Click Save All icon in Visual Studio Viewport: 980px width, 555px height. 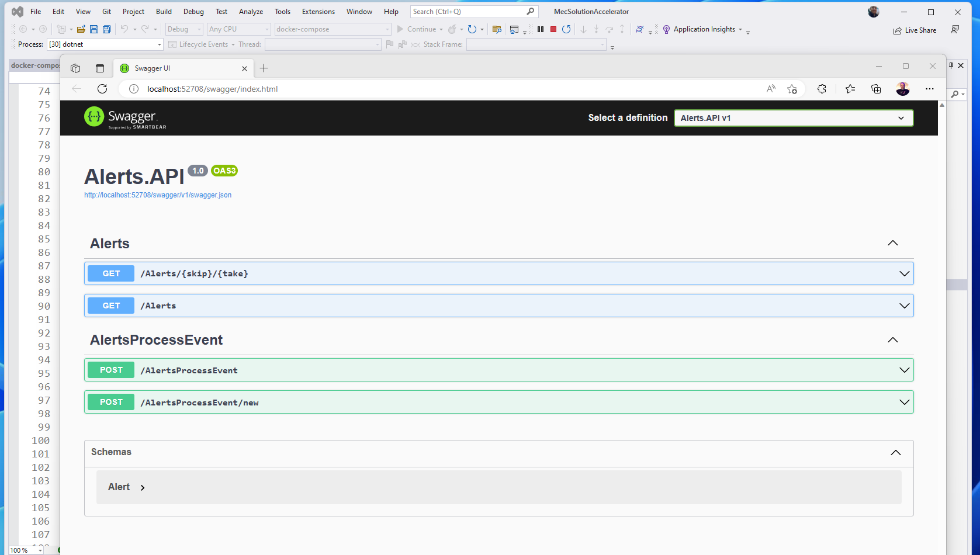[x=106, y=29]
